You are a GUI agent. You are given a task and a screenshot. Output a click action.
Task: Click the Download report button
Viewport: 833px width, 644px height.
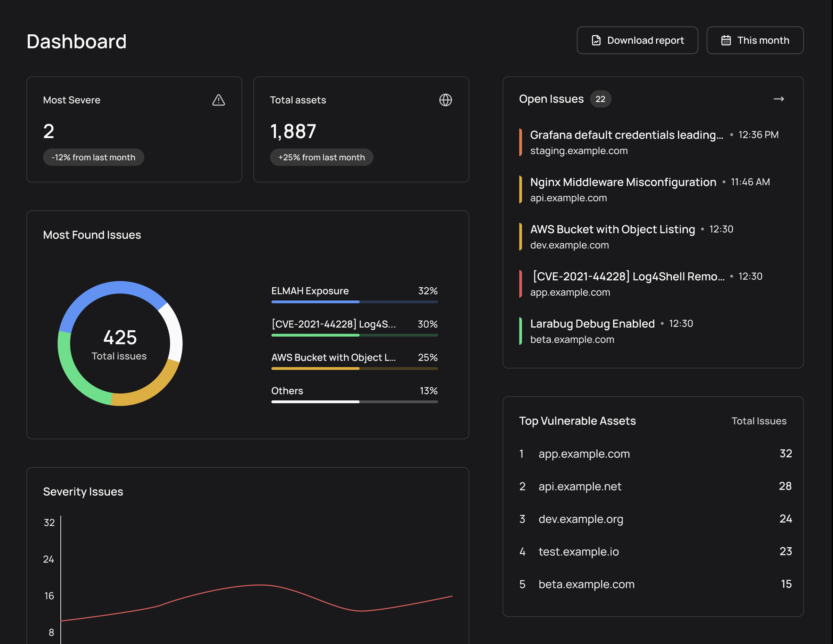click(637, 40)
